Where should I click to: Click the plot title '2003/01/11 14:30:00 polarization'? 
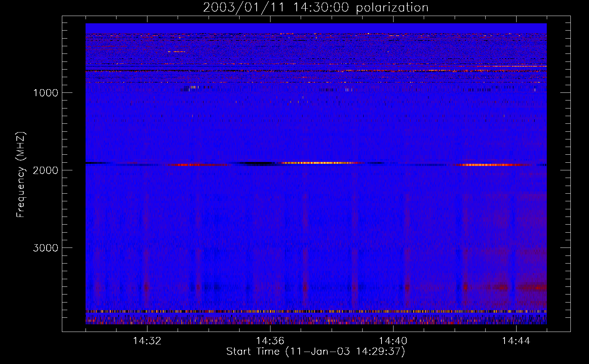click(316, 8)
